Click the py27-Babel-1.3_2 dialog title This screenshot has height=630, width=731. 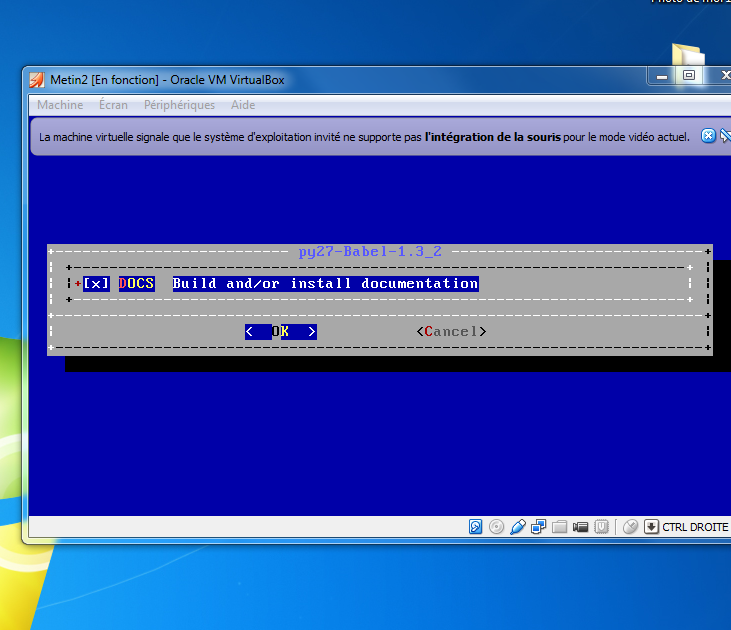point(370,252)
